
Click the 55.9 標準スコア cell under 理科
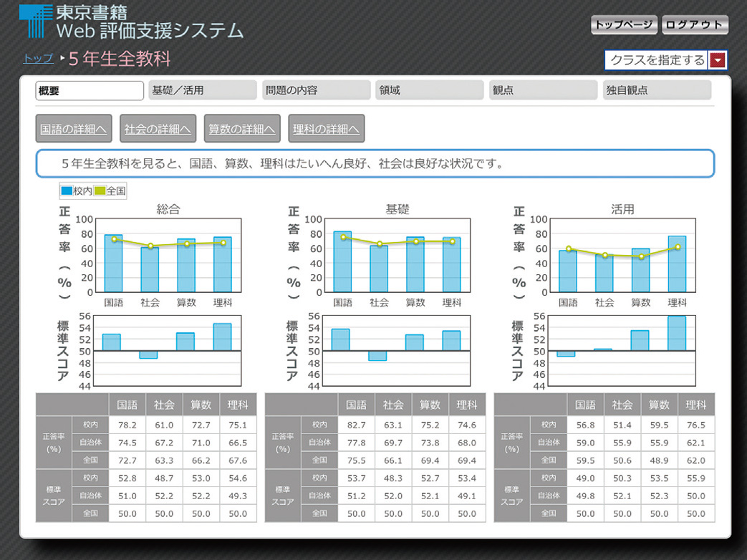point(696,478)
